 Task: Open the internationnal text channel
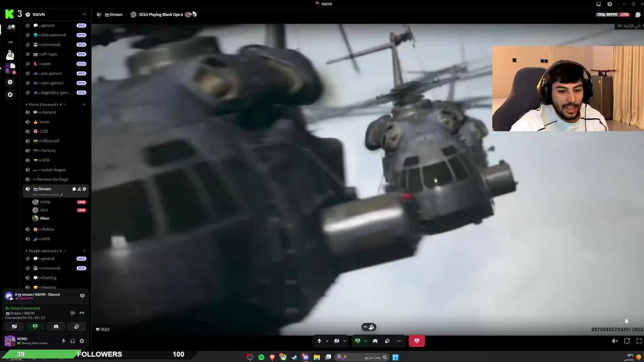55,35
